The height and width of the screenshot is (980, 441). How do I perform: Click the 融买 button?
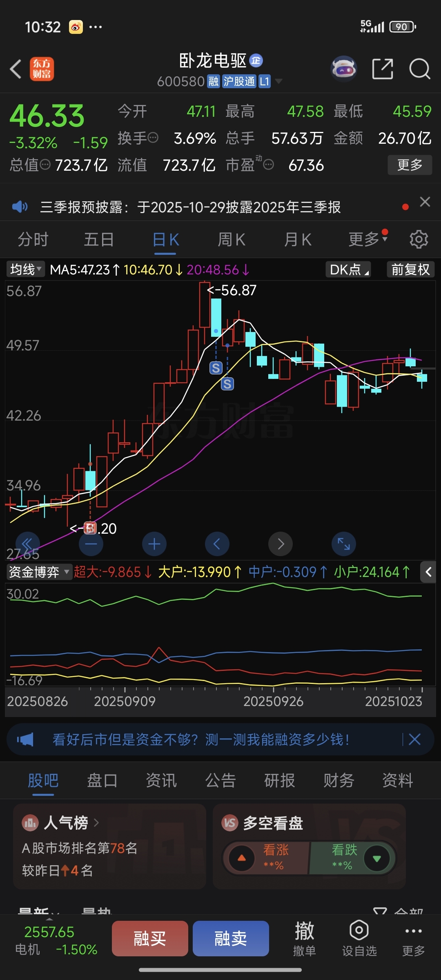tap(150, 938)
